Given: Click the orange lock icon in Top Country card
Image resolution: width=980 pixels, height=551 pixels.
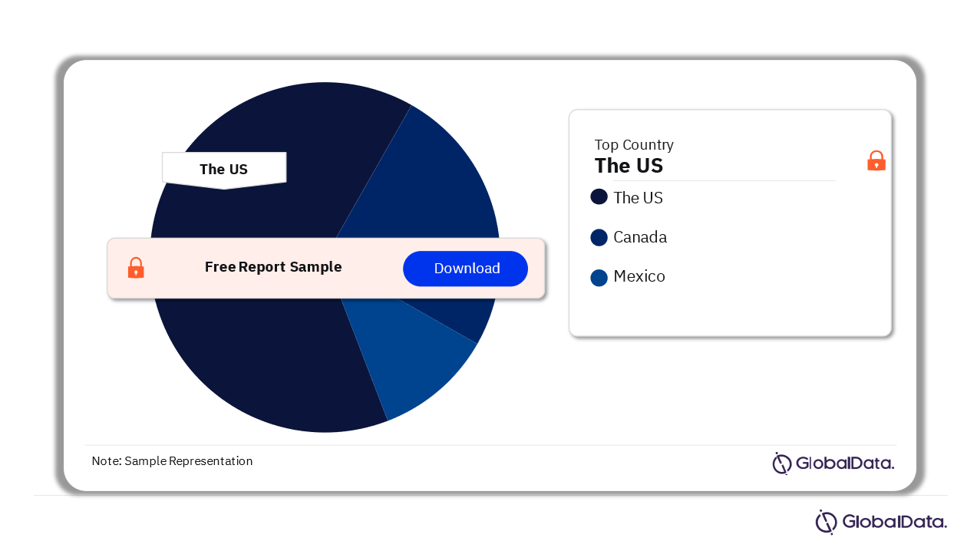Looking at the screenshot, I should point(876,161).
